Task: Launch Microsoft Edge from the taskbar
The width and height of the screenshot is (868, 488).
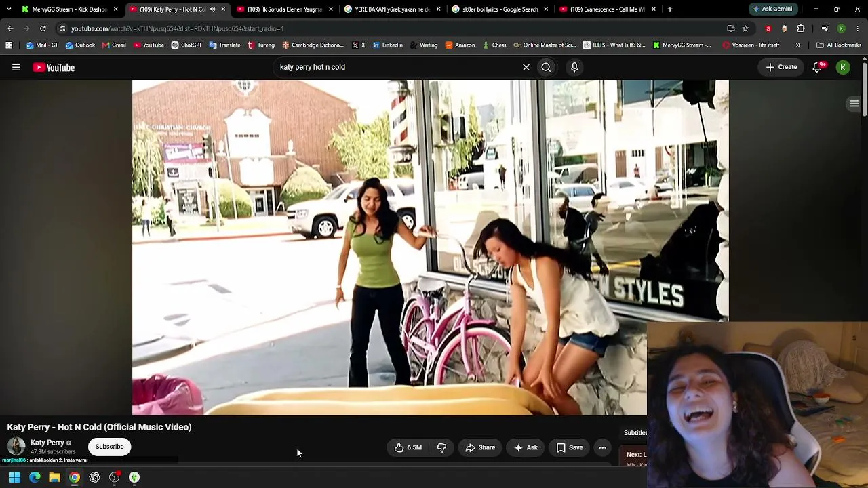Action: 35,477
